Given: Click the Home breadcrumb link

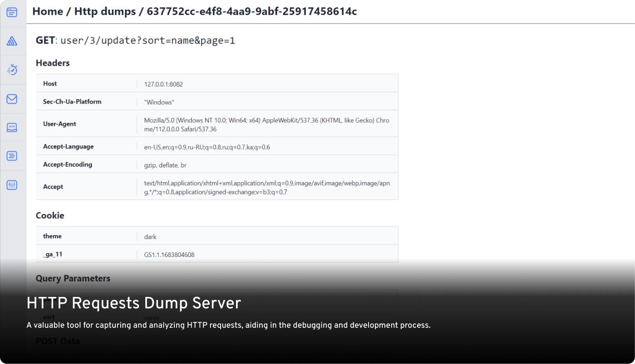Looking at the screenshot, I should (x=48, y=11).
